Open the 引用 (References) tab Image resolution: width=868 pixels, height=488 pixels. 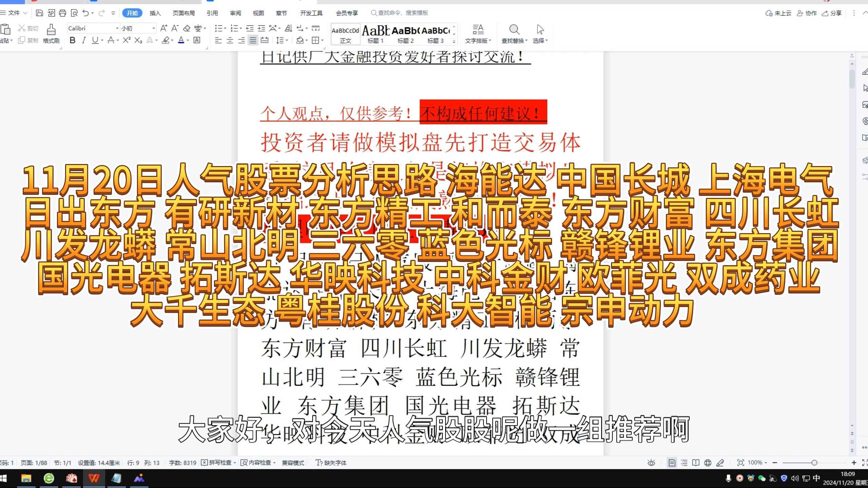[212, 13]
